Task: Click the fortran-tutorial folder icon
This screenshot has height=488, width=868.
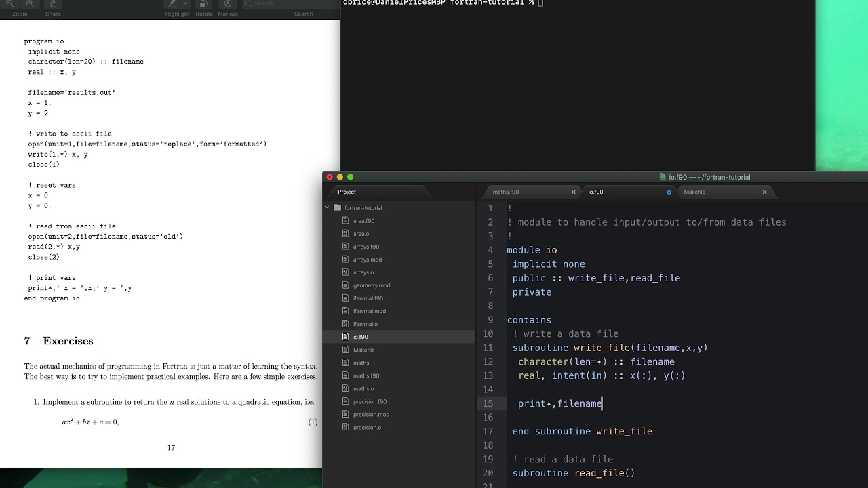Action: click(x=337, y=207)
